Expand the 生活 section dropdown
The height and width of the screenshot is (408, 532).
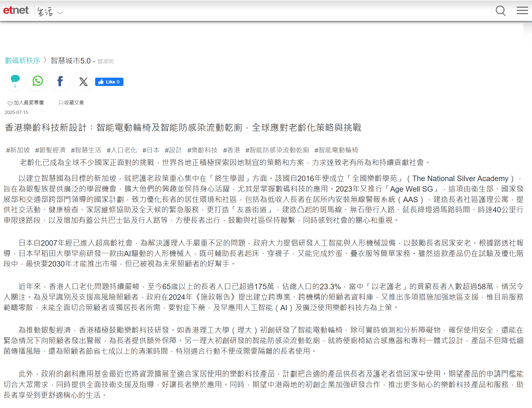[50, 12]
